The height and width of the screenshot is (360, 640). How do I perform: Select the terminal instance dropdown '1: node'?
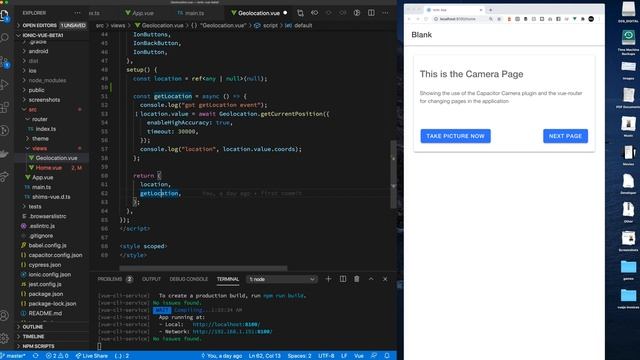pos(282,279)
